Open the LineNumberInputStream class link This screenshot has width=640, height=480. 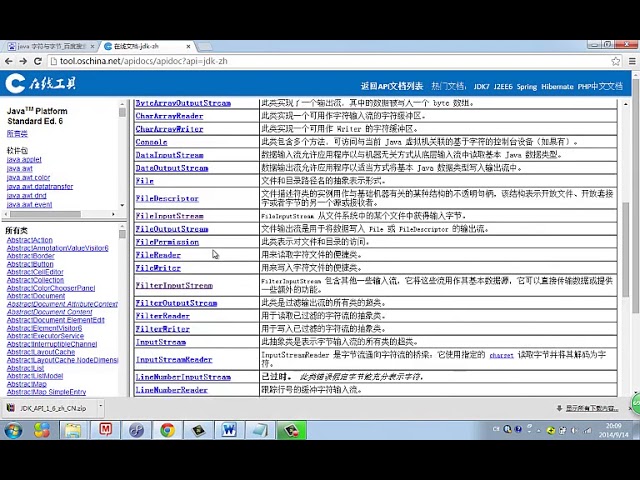(x=183, y=377)
